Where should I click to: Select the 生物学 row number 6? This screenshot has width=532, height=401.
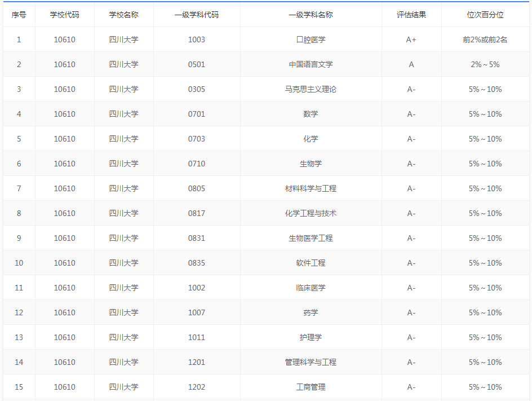19,164
